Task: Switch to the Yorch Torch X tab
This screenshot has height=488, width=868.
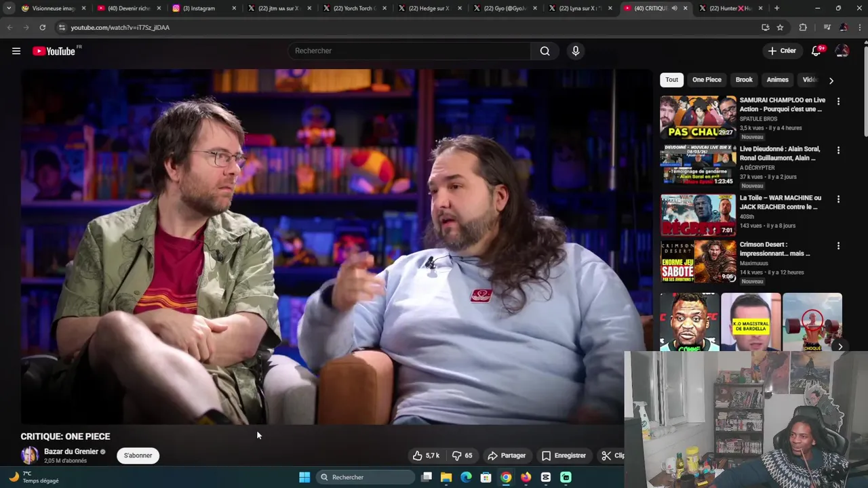Action: pyautogui.click(x=354, y=8)
